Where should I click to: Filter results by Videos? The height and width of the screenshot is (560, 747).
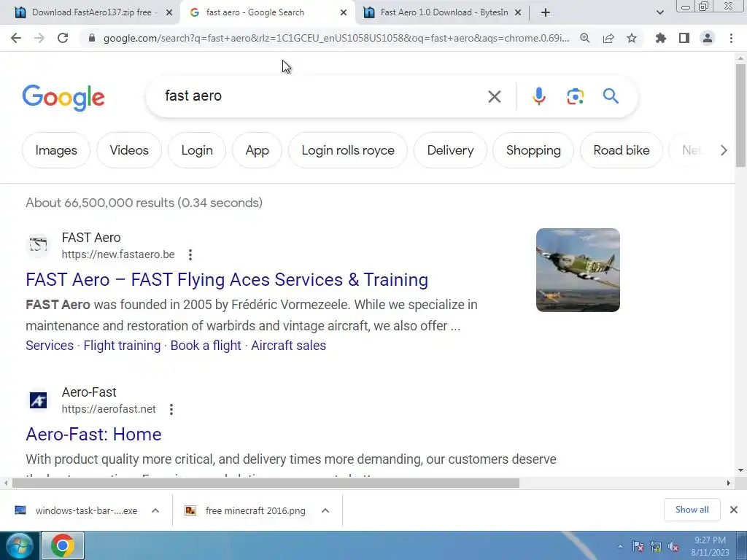click(x=129, y=150)
